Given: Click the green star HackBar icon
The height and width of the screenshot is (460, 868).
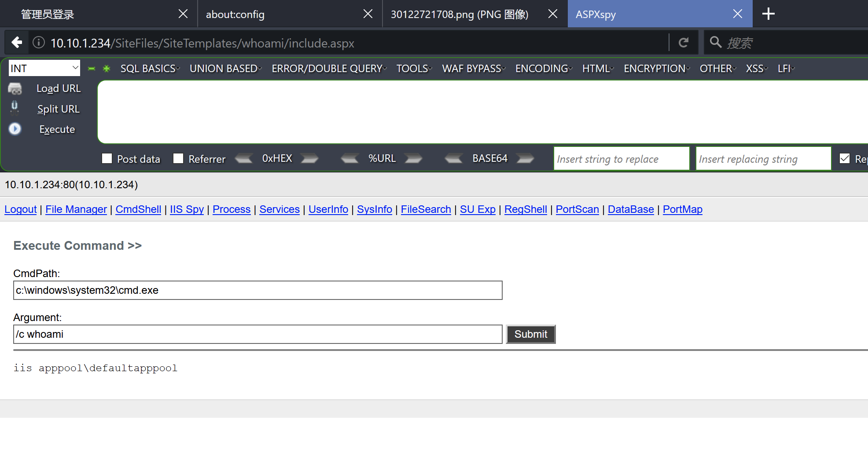Looking at the screenshot, I should click(107, 69).
